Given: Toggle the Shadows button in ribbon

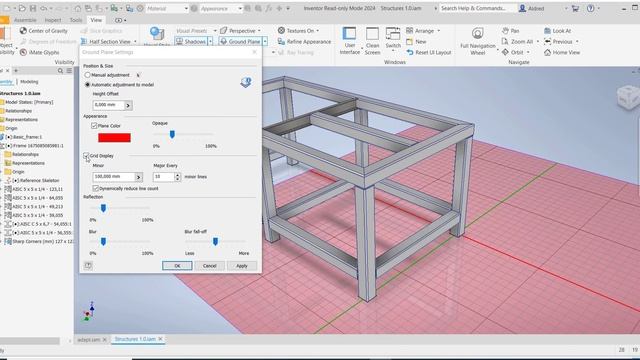Looking at the screenshot, I should (191, 41).
